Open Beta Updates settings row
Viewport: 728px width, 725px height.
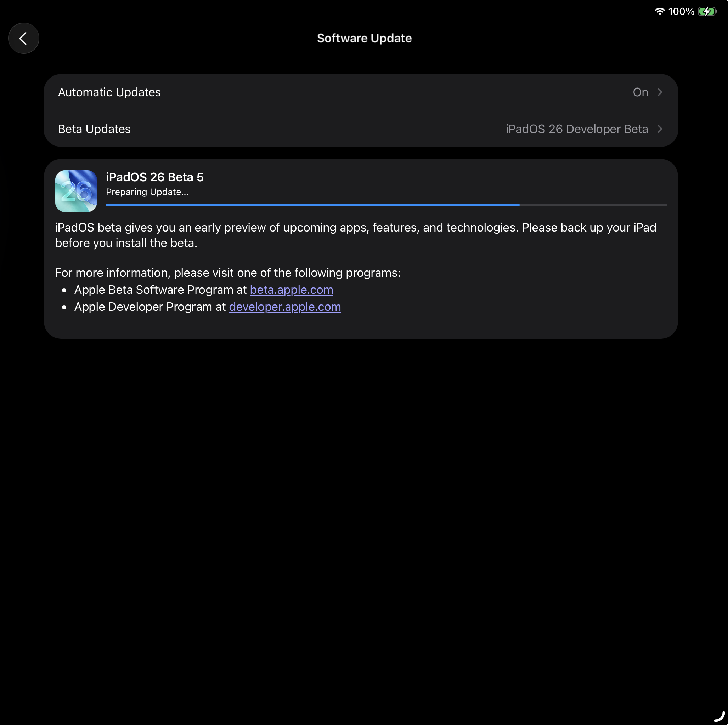coord(361,129)
